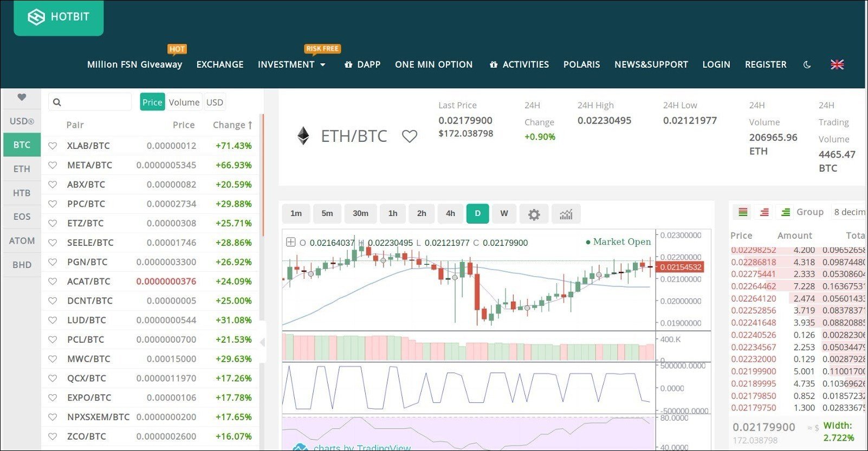Click the REGISTER link
868x451 pixels.
click(x=766, y=64)
